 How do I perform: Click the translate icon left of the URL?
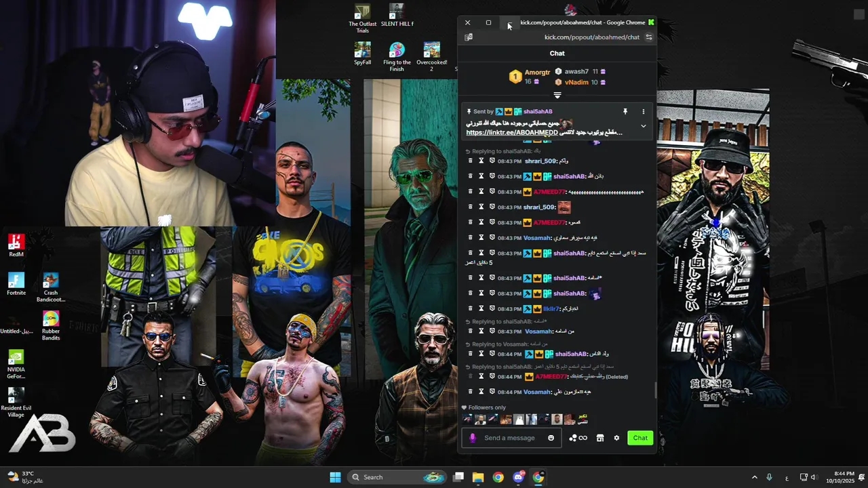tap(469, 37)
